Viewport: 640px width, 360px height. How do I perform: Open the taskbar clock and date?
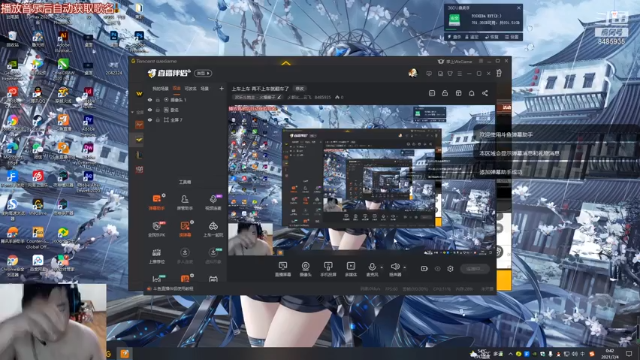click(x=610, y=353)
